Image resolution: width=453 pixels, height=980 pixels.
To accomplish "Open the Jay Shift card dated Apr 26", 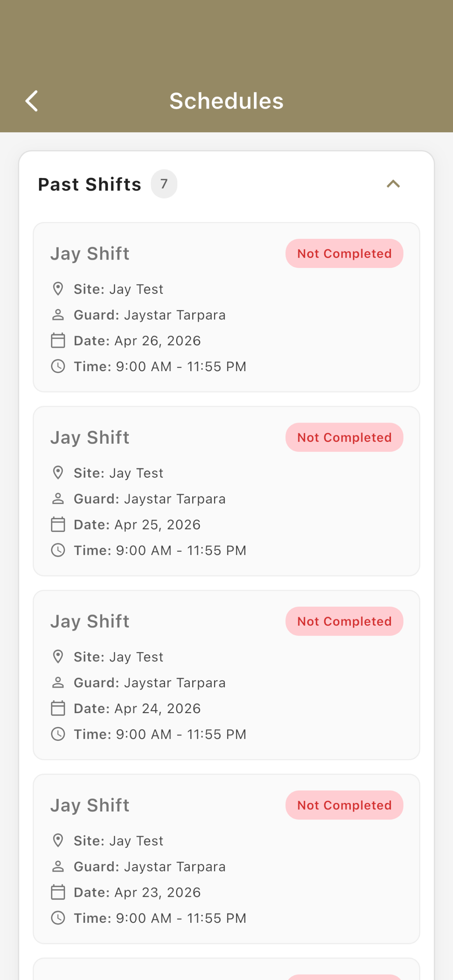I will (x=226, y=307).
